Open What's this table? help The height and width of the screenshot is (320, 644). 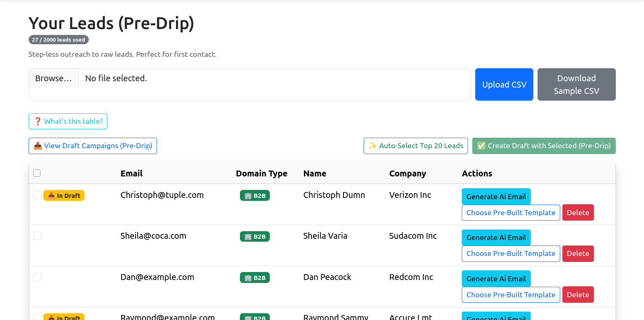[68, 121]
